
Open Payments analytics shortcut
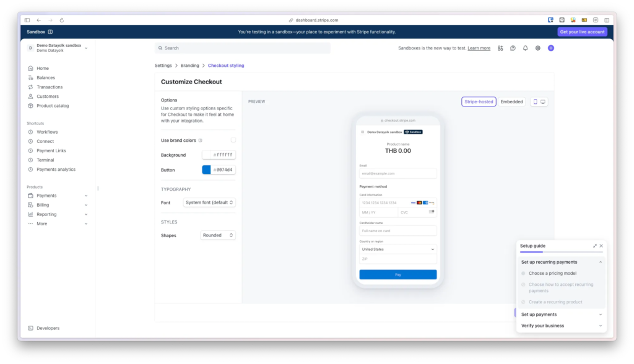pyautogui.click(x=56, y=170)
